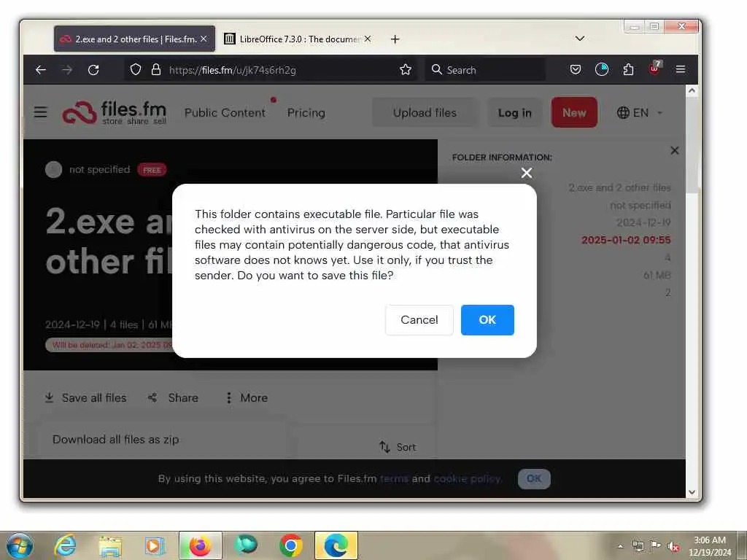Confirm saving file with the OK button

[487, 320]
